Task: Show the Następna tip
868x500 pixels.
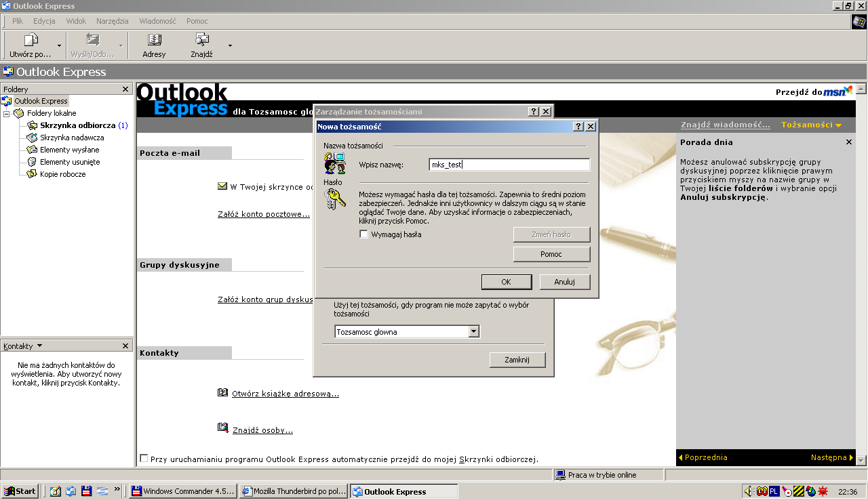Action: point(832,457)
